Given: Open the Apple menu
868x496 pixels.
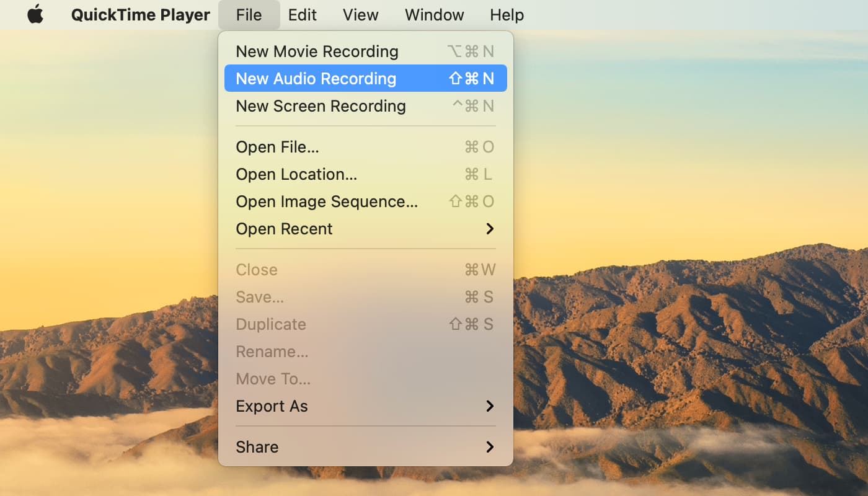Looking at the screenshot, I should pyautogui.click(x=35, y=15).
